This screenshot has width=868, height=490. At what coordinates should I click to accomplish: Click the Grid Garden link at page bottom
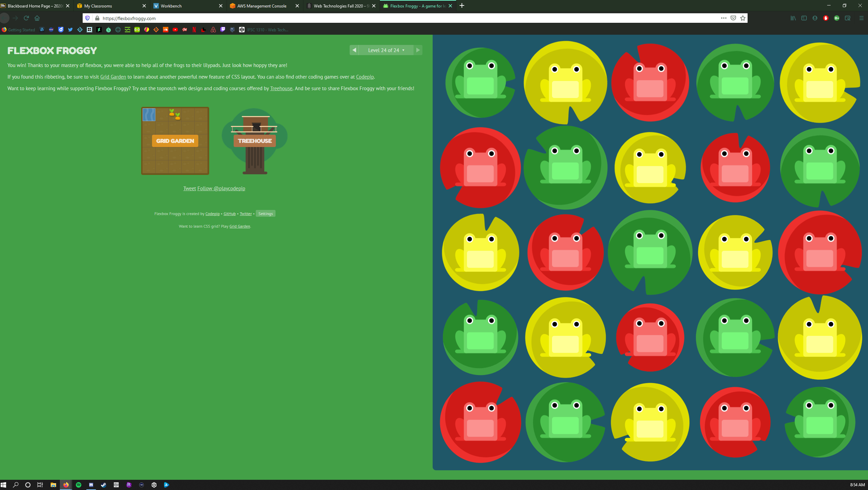pyautogui.click(x=240, y=226)
